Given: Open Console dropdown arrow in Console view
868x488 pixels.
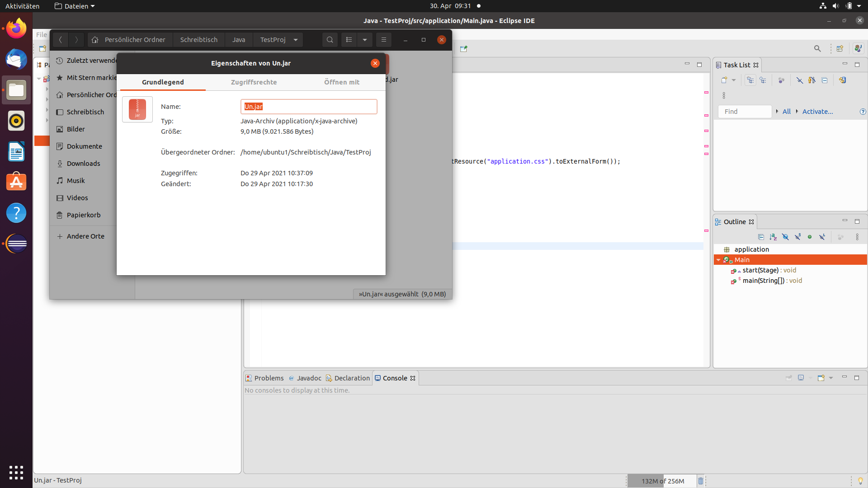Looking at the screenshot, I should pyautogui.click(x=831, y=378).
